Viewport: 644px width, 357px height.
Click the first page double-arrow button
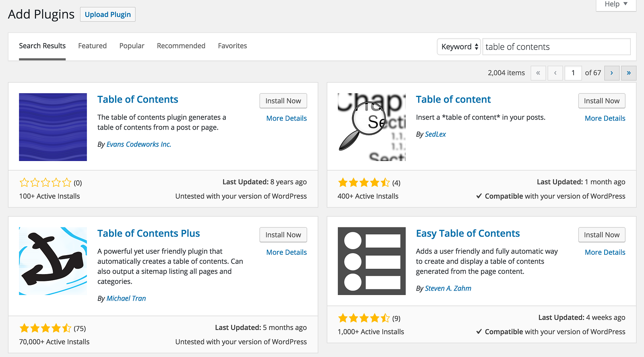click(538, 73)
